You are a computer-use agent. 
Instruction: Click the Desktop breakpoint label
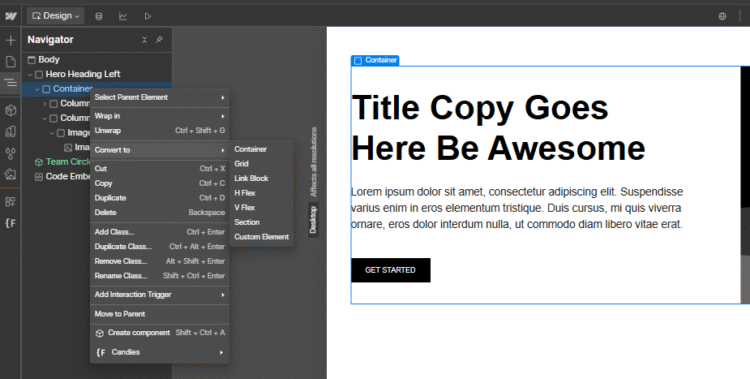pos(313,220)
